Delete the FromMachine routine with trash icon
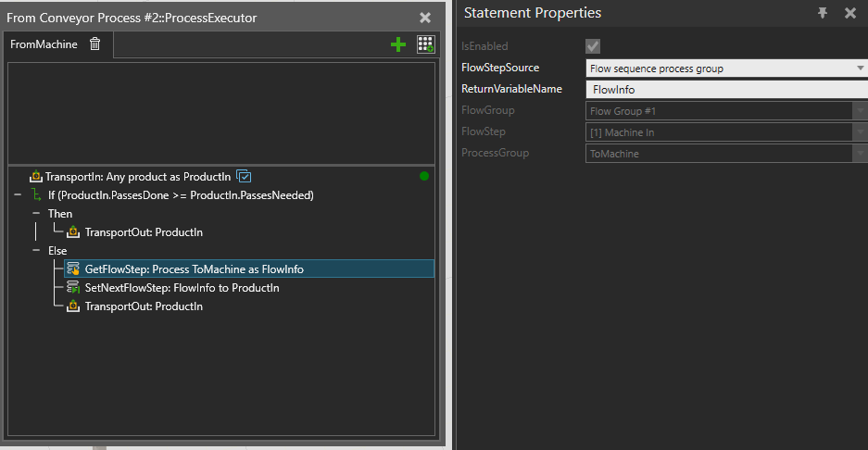The image size is (868, 450). [94, 44]
